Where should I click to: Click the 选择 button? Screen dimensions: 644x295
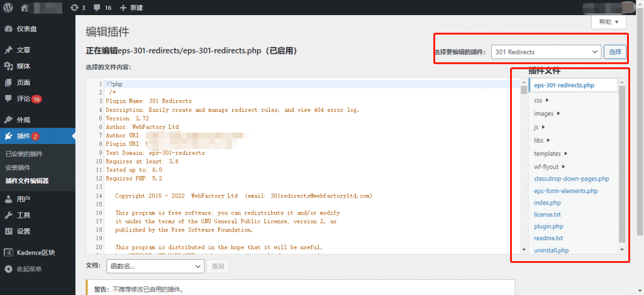[x=615, y=52]
